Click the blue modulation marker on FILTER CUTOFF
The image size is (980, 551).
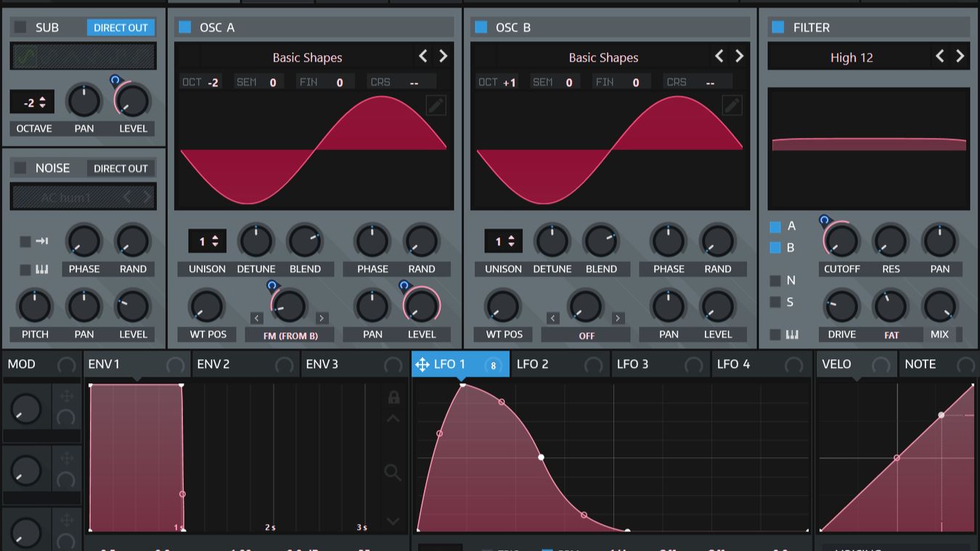coord(824,220)
